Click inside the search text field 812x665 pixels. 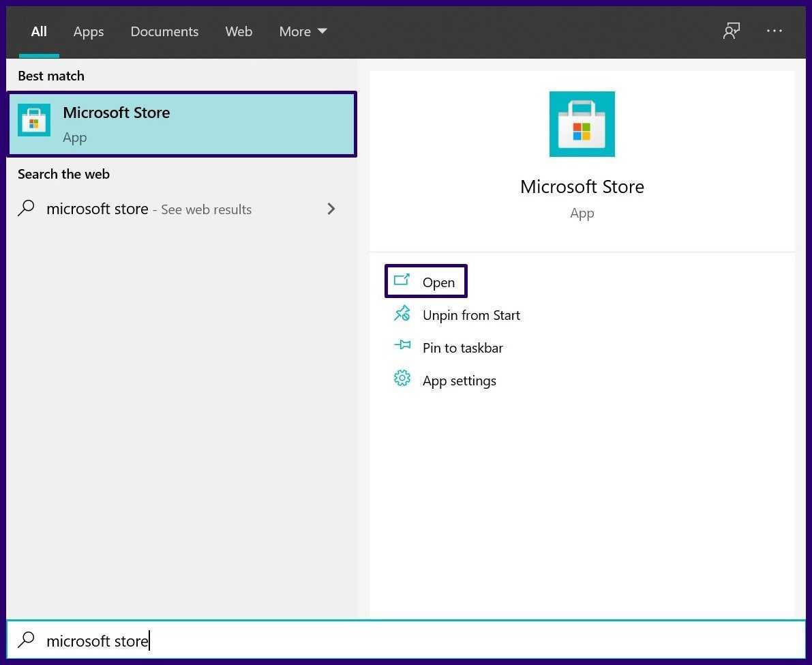[x=409, y=640]
